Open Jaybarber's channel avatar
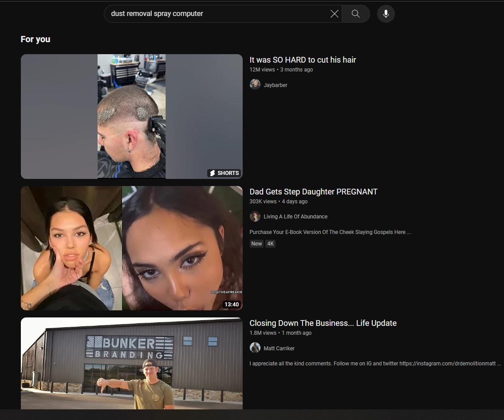 [x=255, y=84]
